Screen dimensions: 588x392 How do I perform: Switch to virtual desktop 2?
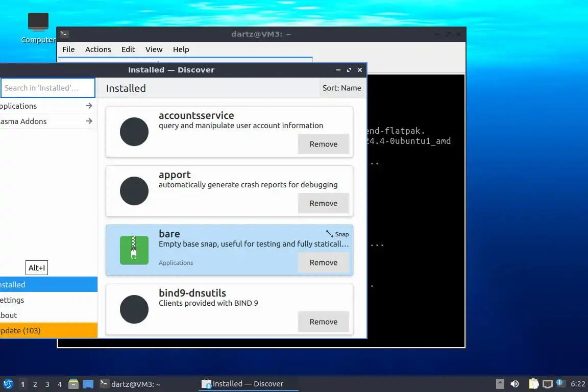(35, 384)
